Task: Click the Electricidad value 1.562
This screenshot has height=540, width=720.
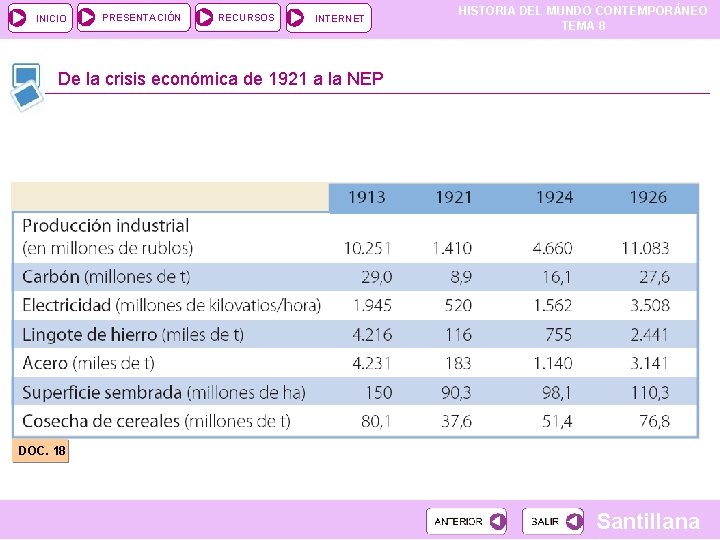Action: [x=553, y=305]
